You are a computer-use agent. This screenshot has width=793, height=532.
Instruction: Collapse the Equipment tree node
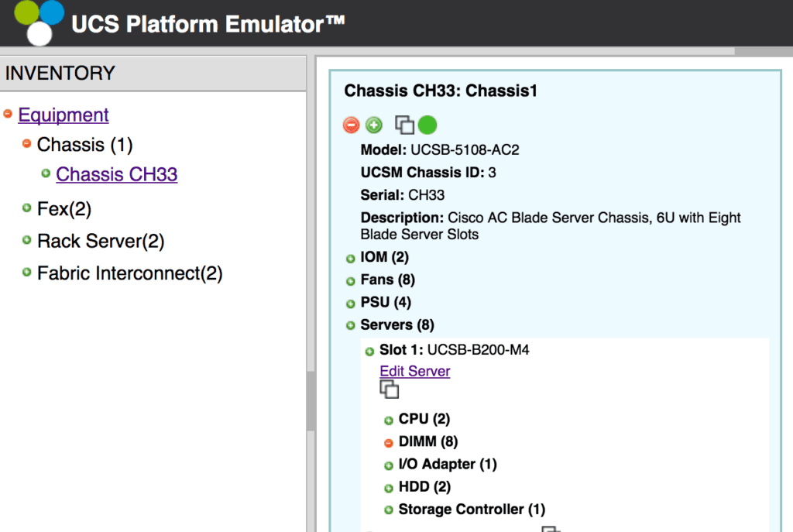click(8, 114)
